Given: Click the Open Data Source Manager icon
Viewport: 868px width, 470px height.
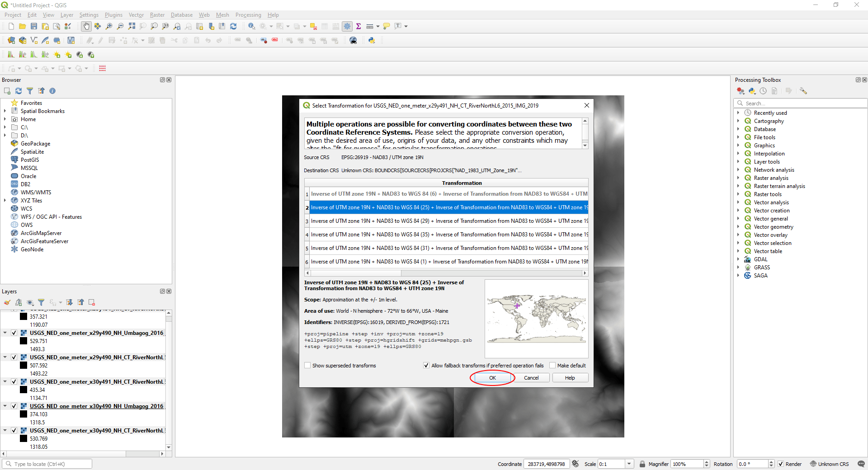Looking at the screenshot, I should pos(11,40).
